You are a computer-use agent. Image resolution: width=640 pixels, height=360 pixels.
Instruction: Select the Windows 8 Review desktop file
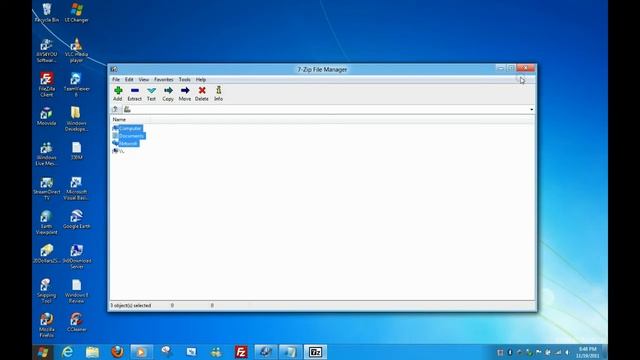[76, 291]
